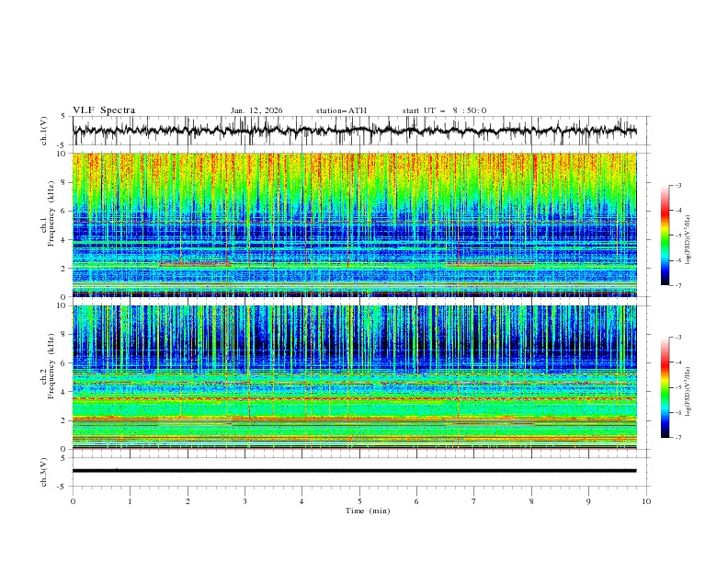Click the ch.1 frequency axis "4" kHz tick

(63, 239)
